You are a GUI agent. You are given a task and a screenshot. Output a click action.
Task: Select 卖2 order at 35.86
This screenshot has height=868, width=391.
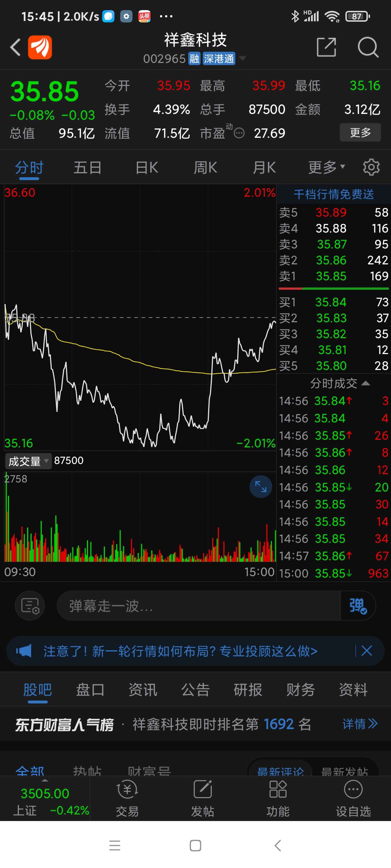pyautogui.click(x=333, y=260)
